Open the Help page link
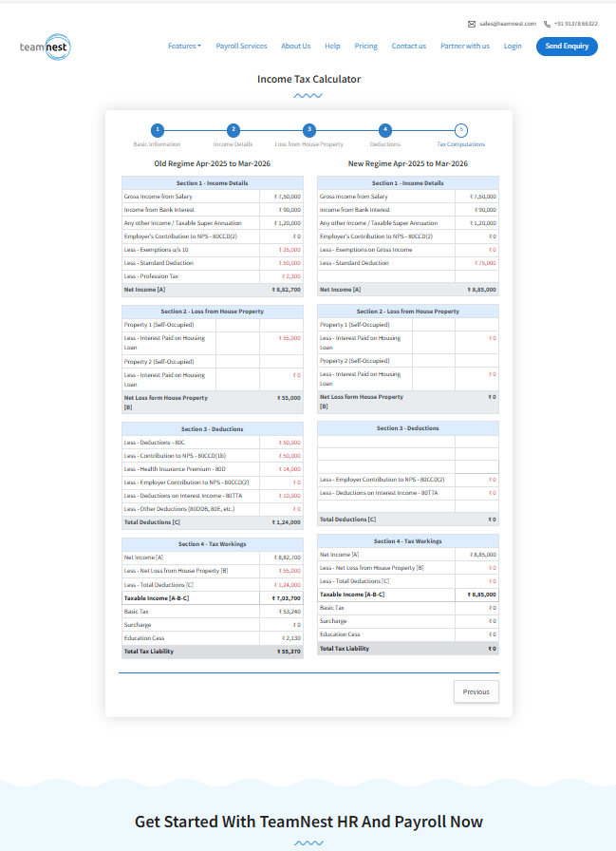 [x=332, y=47]
